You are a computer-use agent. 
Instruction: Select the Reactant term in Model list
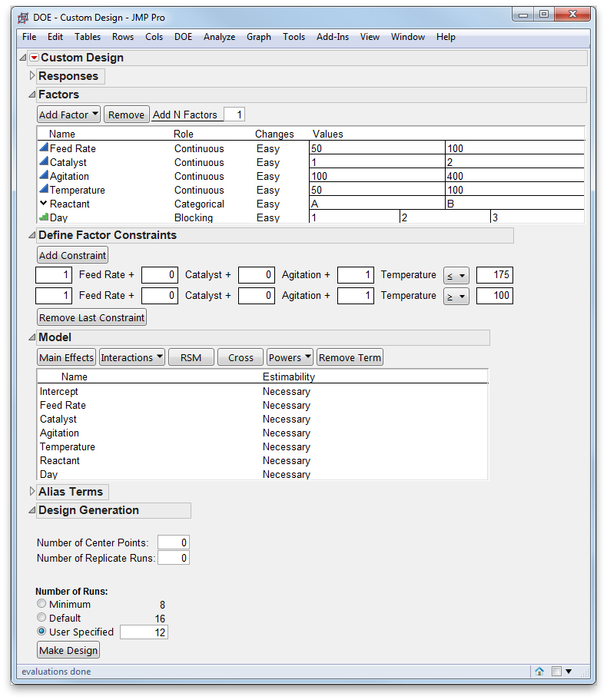tap(60, 460)
